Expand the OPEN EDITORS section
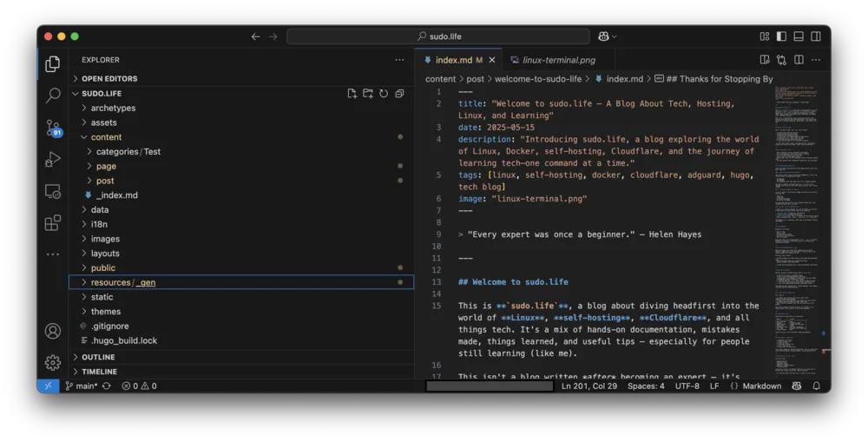 [x=241, y=79]
